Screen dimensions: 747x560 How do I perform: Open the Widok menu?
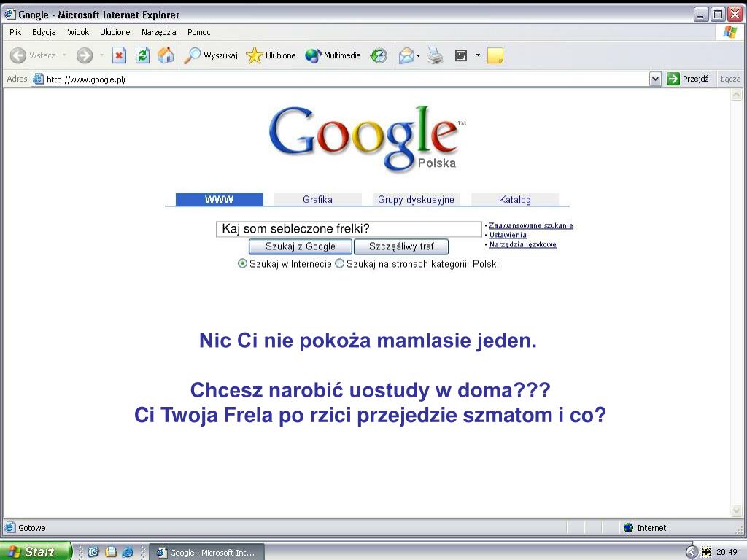click(x=78, y=32)
